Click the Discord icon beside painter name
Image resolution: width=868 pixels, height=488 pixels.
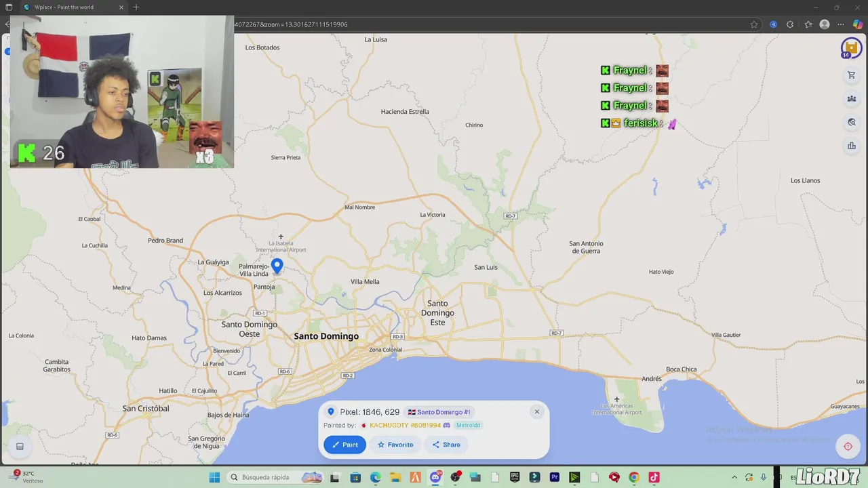coord(446,426)
